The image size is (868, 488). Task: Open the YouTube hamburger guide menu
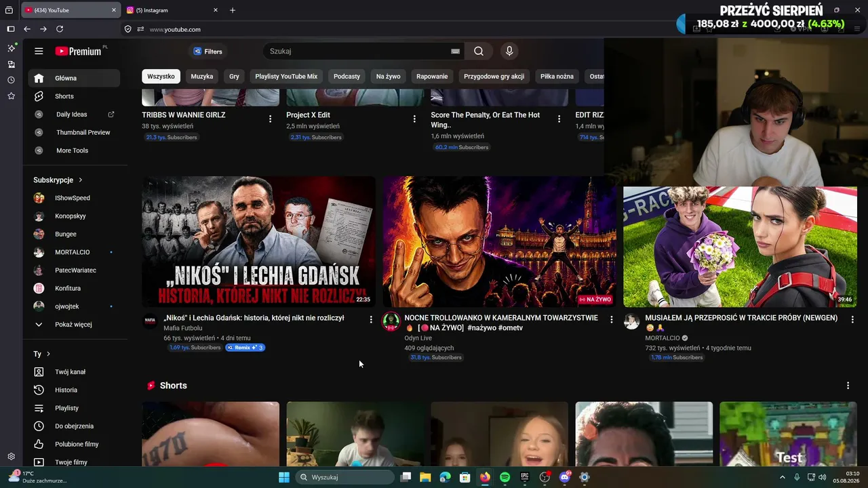click(39, 51)
